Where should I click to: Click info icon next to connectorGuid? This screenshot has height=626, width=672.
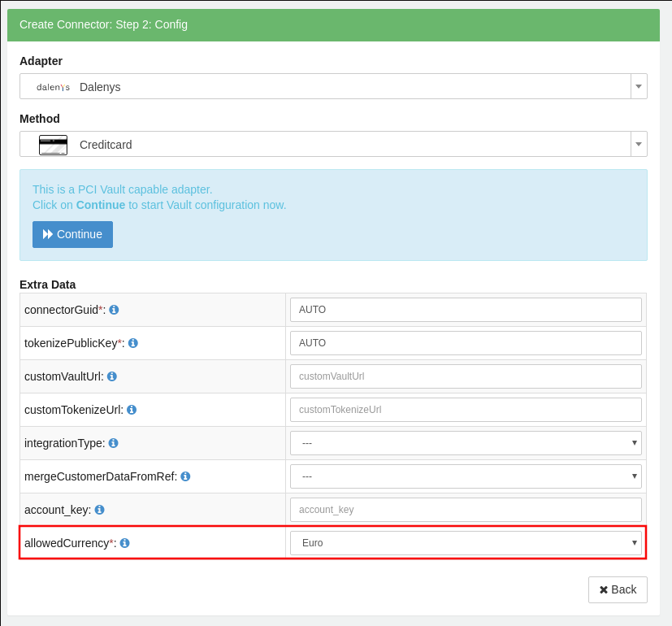114,310
